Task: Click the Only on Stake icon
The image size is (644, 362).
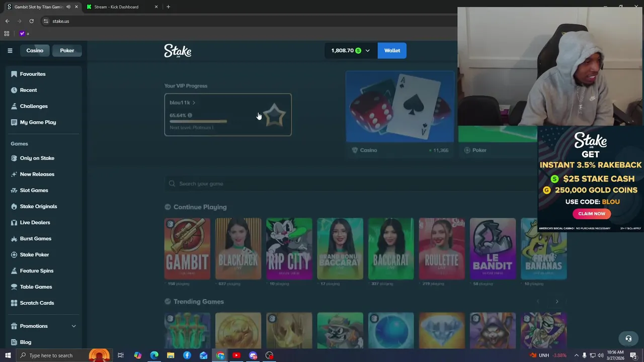Action: [14, 158]
